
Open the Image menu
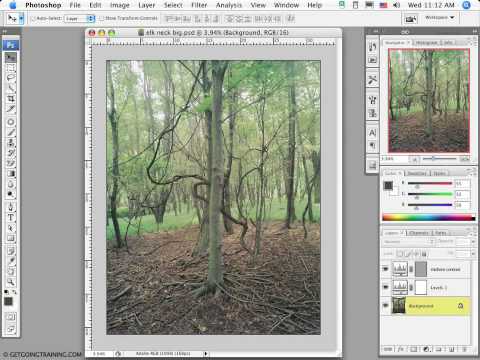pyautogui.click(x=119, y=5)
